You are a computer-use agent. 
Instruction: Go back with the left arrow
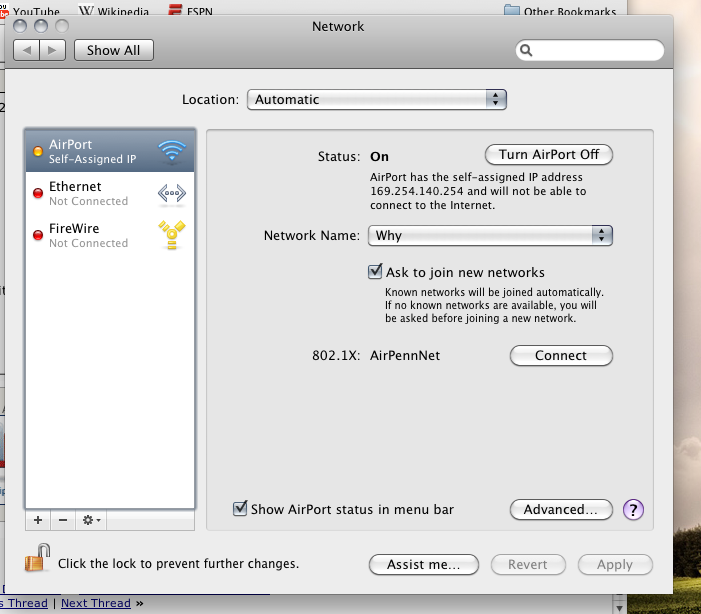click(27, 50)
